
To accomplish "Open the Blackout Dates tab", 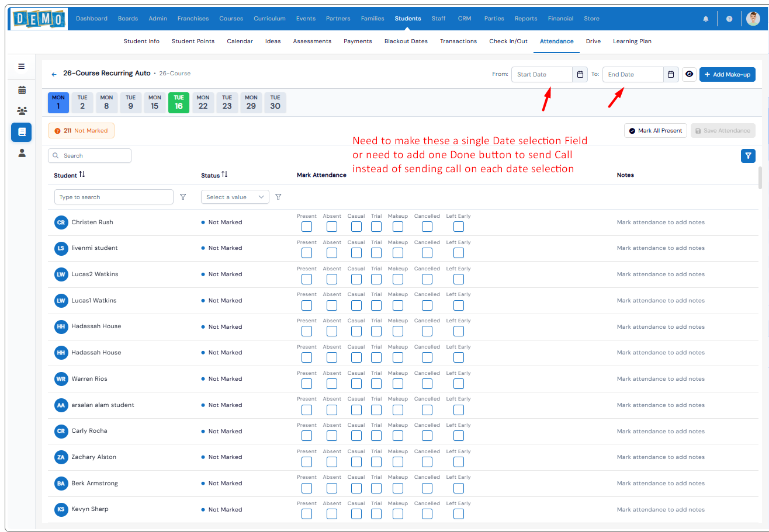I will pos(406,41).
